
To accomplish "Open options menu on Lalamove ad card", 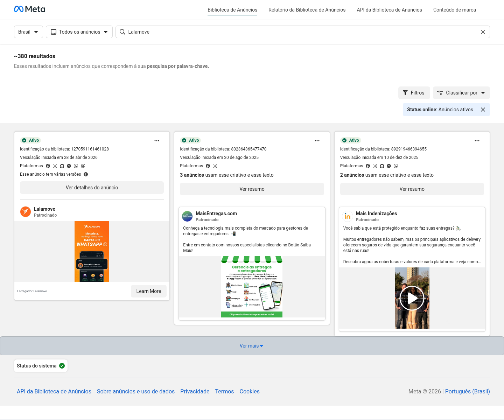I will click(157, 141).
